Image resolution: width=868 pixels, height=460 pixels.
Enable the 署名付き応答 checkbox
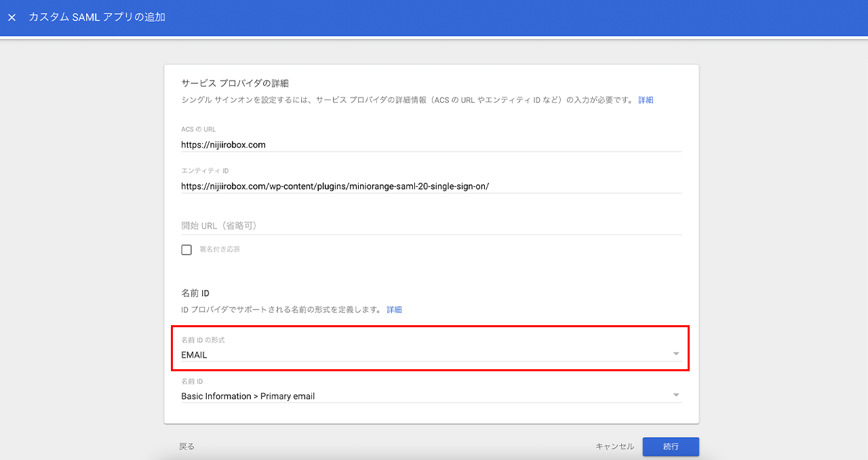coord(186,250)
